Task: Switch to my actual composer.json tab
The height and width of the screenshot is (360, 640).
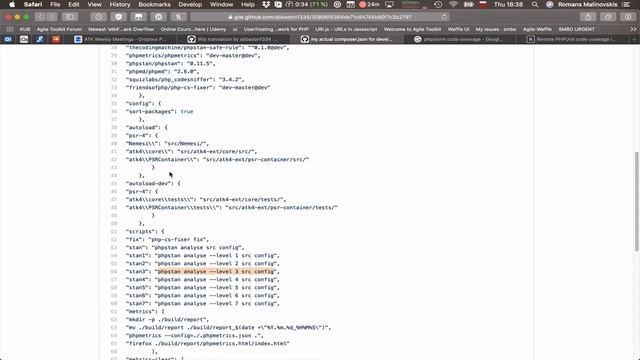Action: tap(347, 39)
